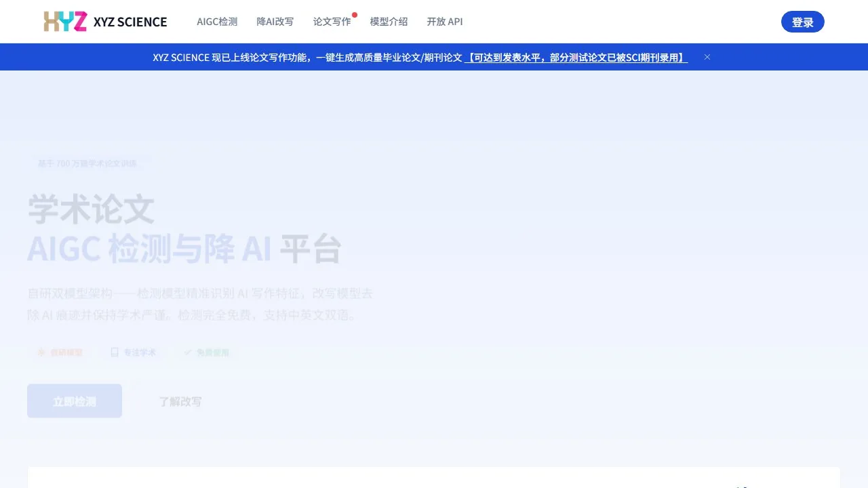Click the XYZ SCIENCE logo

pos(105,22)
